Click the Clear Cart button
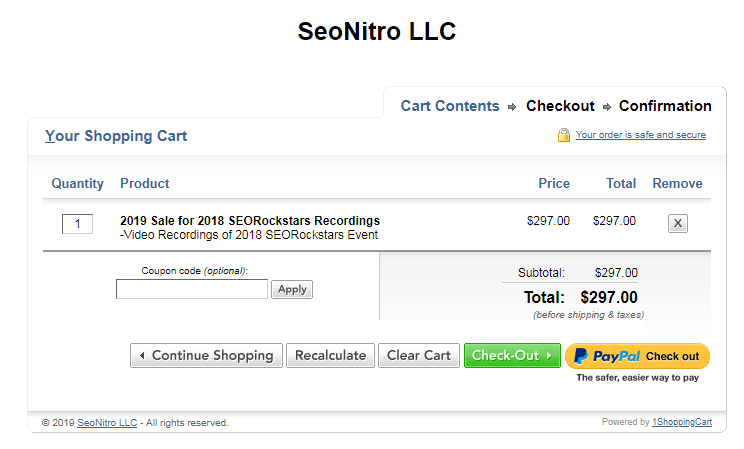The width and height of the screenshot is (744, 449). [x=418, y=356]
